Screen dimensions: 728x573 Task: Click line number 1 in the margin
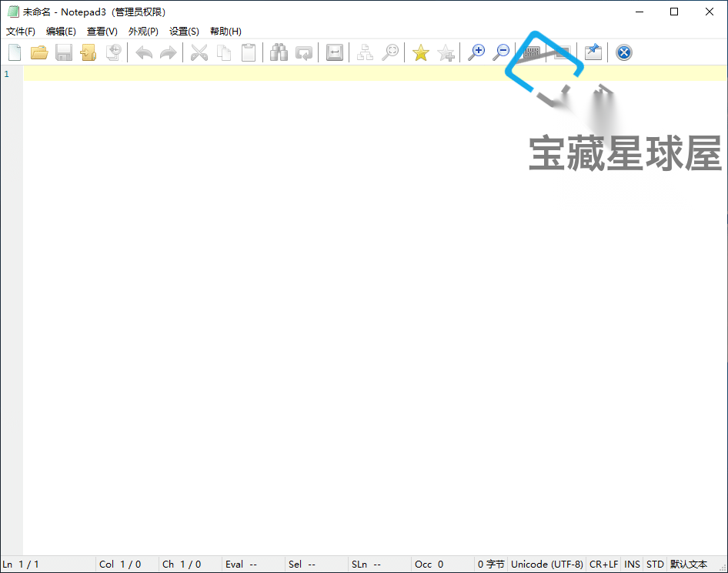pos(6,74)
